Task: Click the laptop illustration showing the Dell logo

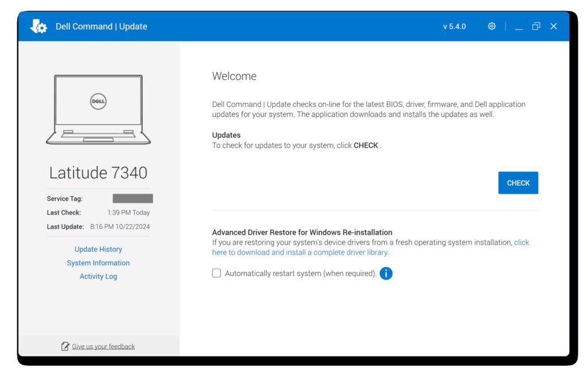Action: coord(98,109)
